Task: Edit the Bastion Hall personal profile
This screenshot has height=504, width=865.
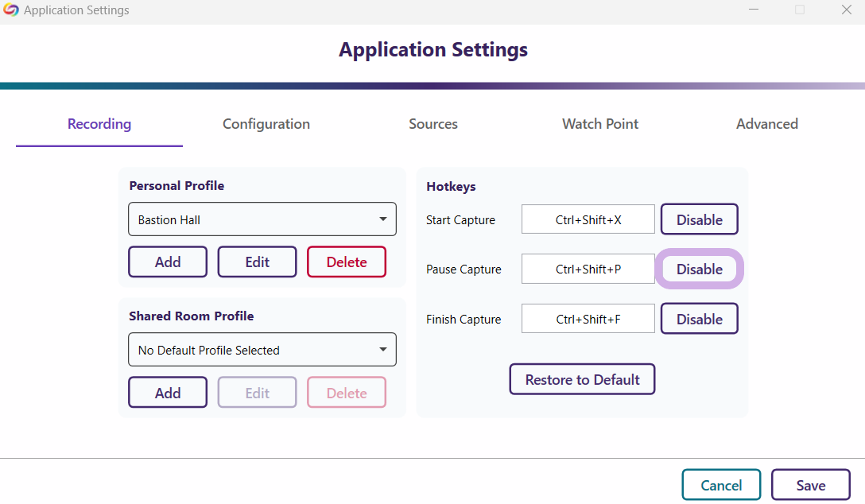Action: point(257,262)
